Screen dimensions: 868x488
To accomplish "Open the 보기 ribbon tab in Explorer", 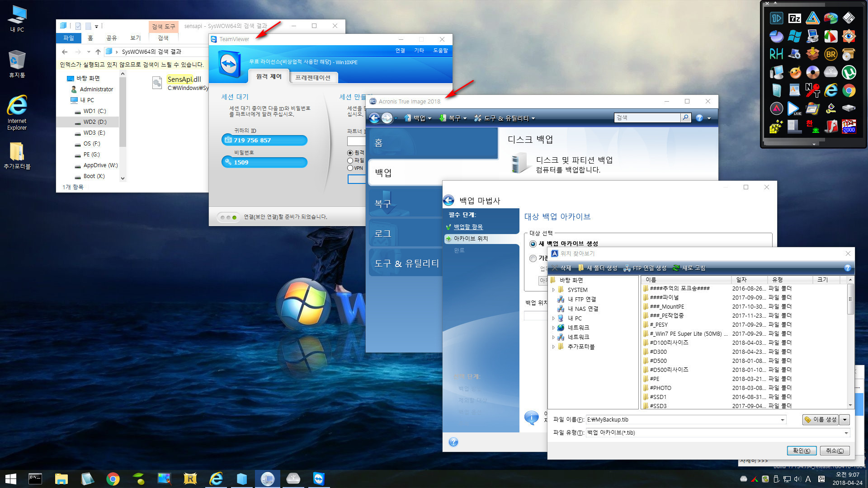I will pos(135,38).
